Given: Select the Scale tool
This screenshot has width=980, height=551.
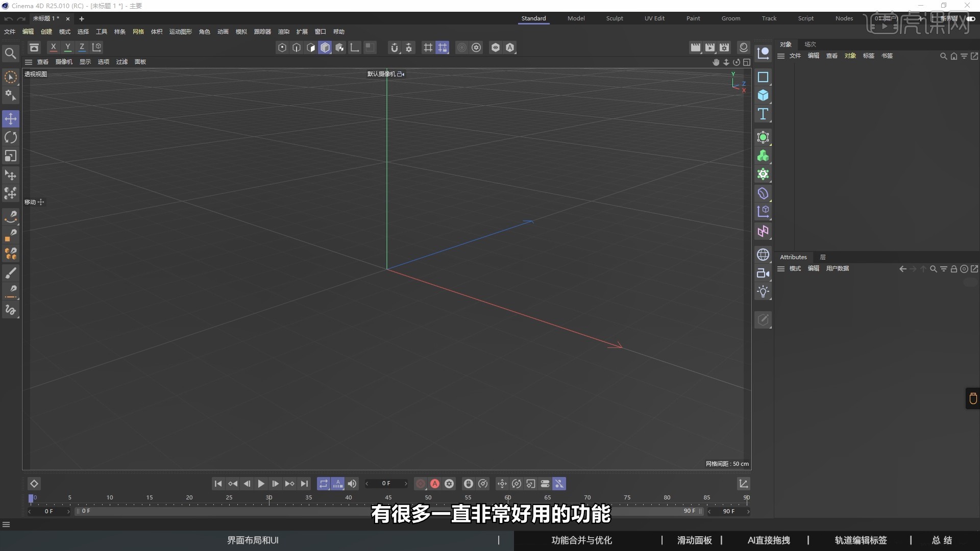Looking at the screenshot, I should point(11,156).
